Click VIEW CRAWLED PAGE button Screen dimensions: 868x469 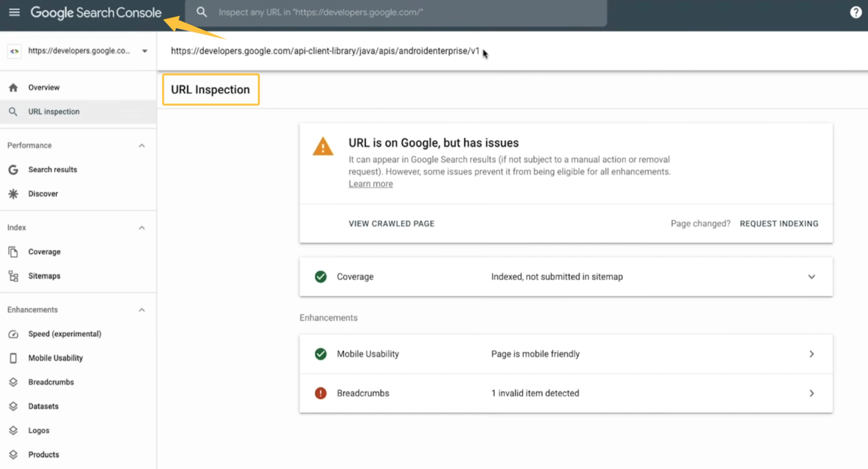click(391, 224)
